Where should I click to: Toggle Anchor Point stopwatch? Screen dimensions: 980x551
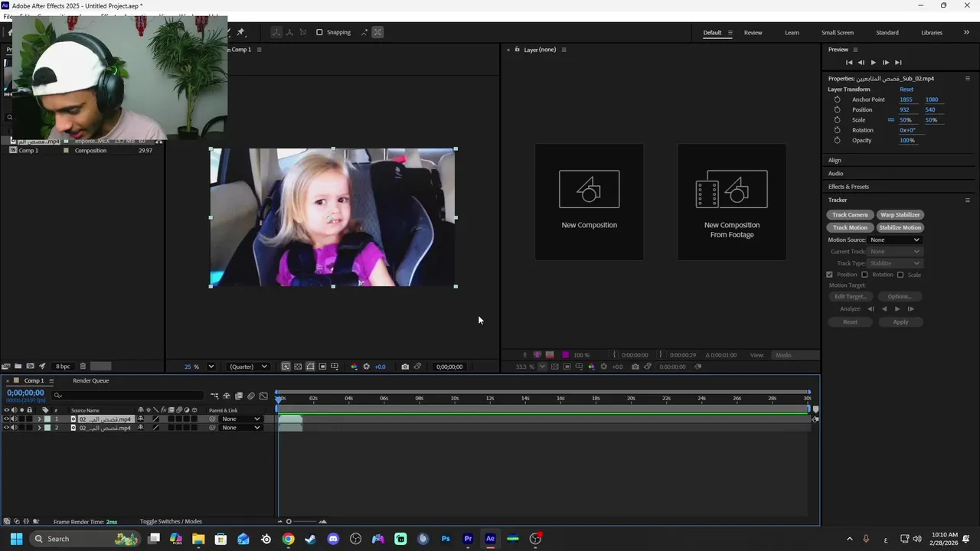tap(837, 99)
